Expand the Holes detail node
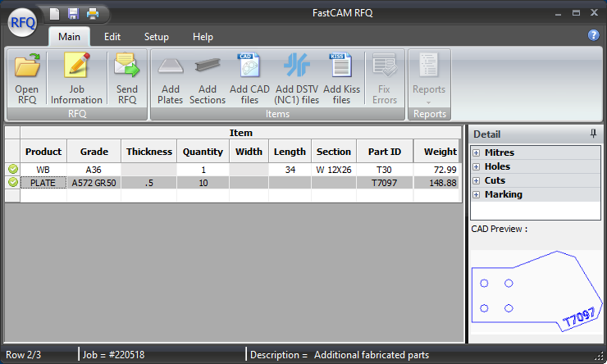607x364 pixels. coord(476,166)
